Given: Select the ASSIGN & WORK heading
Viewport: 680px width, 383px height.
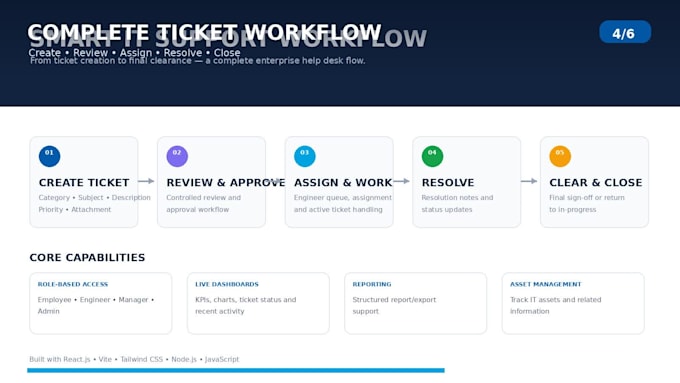Looking at the screenshot, I should point(343,183).
